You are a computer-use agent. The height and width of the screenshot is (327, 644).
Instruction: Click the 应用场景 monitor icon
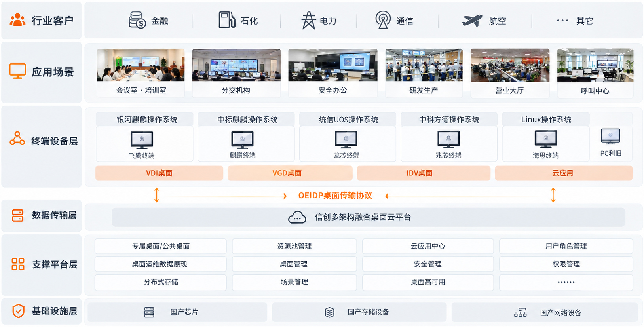tap(17, 71)
